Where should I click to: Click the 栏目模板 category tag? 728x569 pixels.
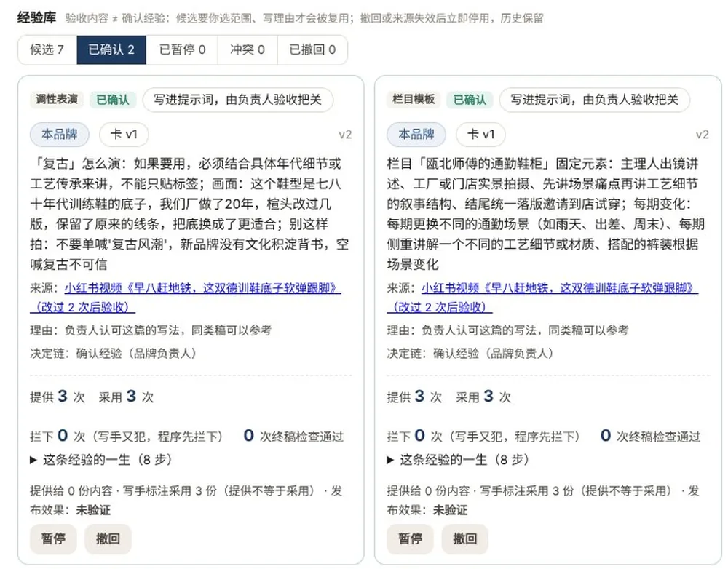[x=414, y=99]
